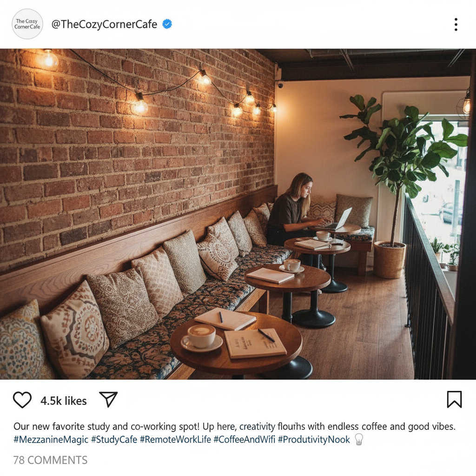Visit the @TheCozyCornerCafe username link
Screen dimensions: 476x476
[x=104, y=24]
